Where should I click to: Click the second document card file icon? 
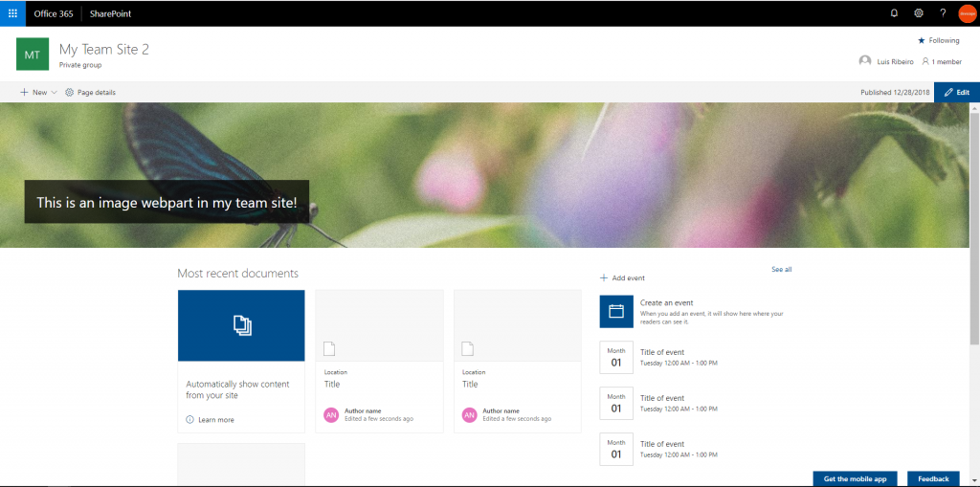pyautogui.click(x=467, y=348)
